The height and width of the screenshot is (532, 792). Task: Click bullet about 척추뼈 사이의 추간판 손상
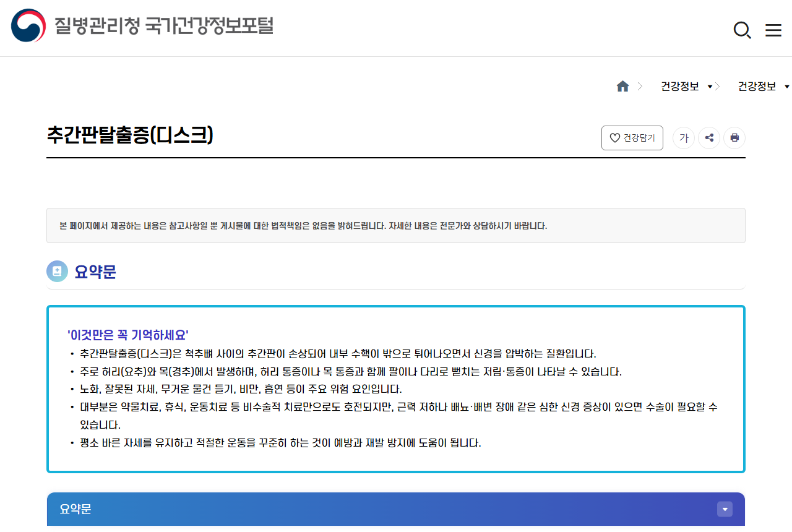(x=338, y=354)
